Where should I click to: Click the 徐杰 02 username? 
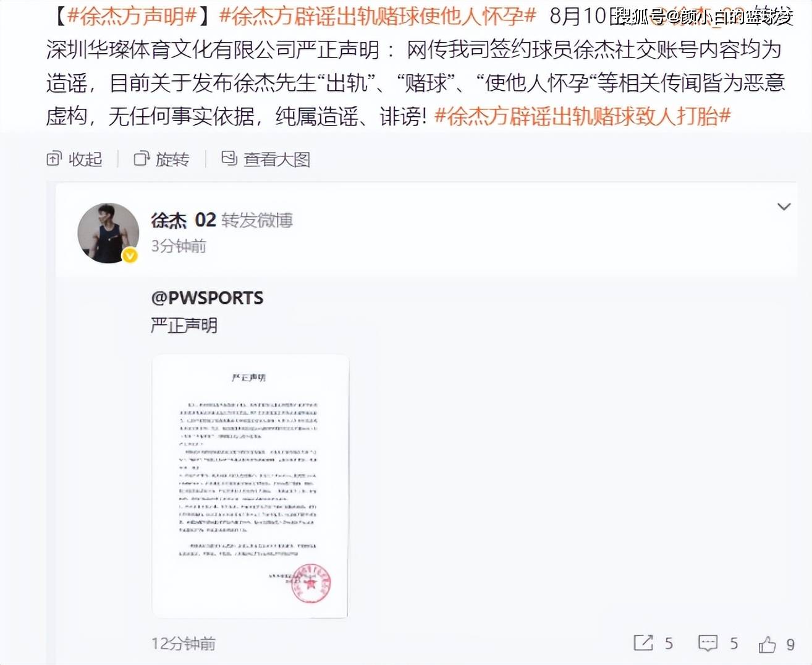[x=184, y=220]
